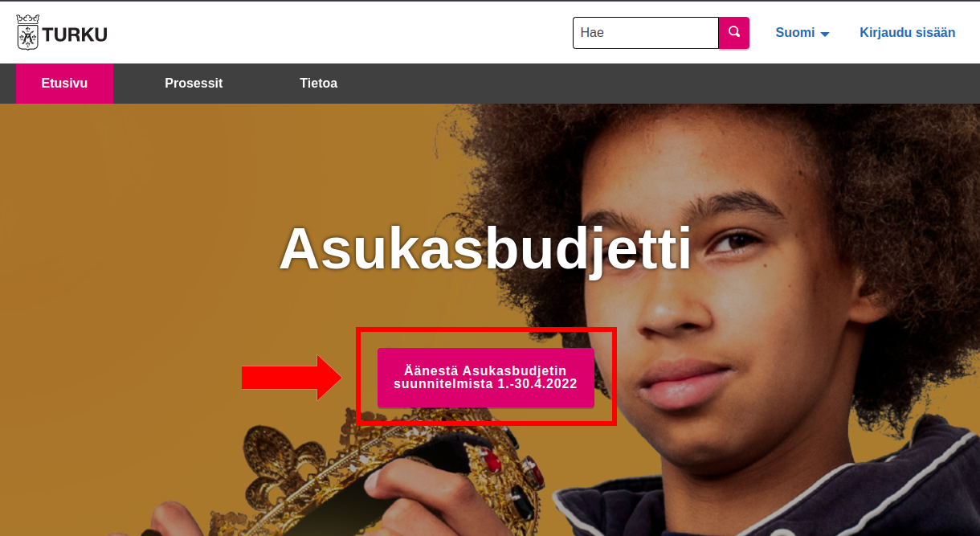Screen dimensions: 980x536
Task: Select the Etusivu tab
Action: point(64,84)
